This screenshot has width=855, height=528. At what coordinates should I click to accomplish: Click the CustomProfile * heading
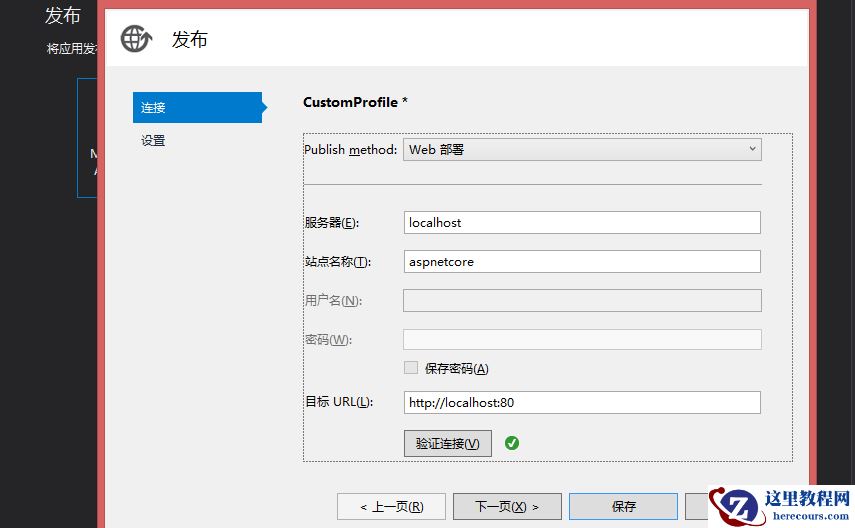[x=355, y=102]
